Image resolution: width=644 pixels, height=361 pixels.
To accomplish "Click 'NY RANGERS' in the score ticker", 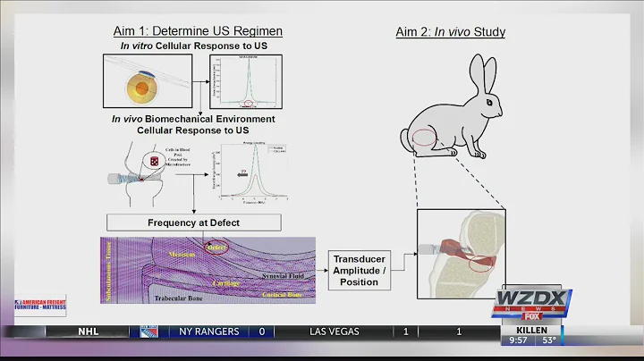I will point(209,332).
